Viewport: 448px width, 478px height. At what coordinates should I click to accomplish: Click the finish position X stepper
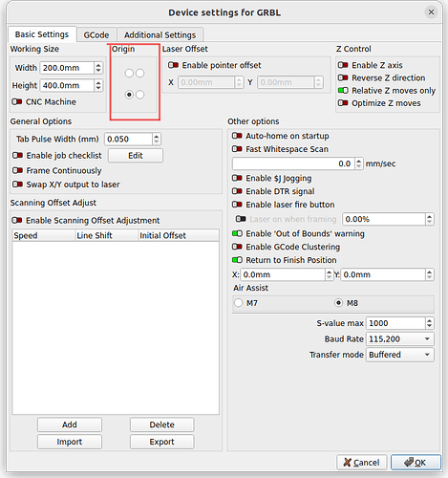click(330, 274)
